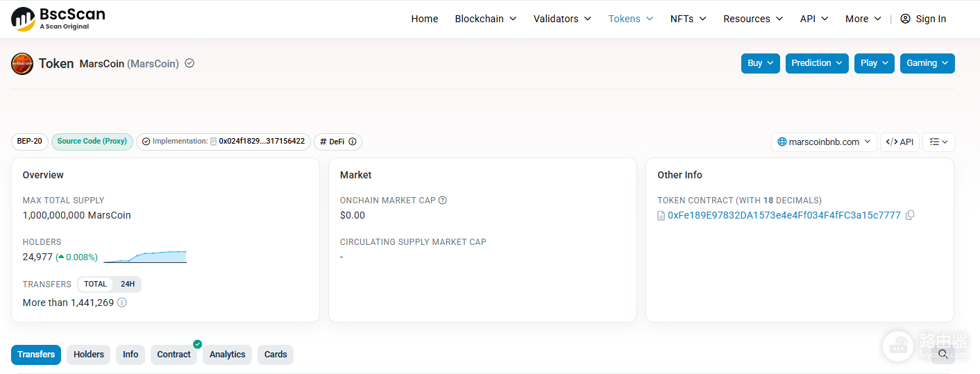Screen dimensions: 980x374
Task: Expand the Validators menu
Action: tap(562, 19)
